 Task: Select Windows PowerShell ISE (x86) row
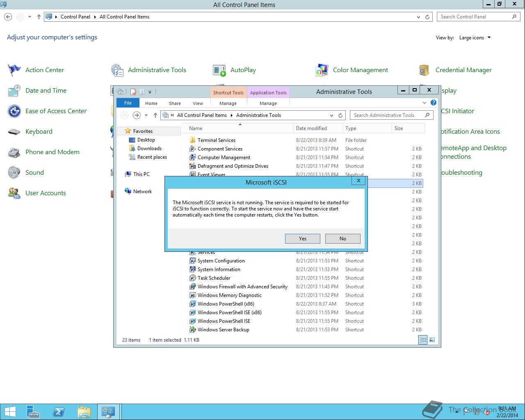(306, 313)
